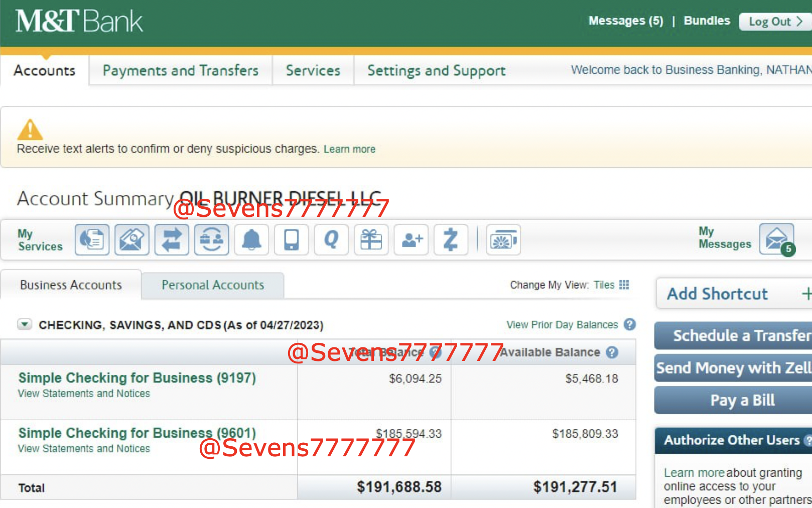The width and height of the screenshot is (812, 508).
Task: Click the Pay a Bill button
Action: coord(734,400)
